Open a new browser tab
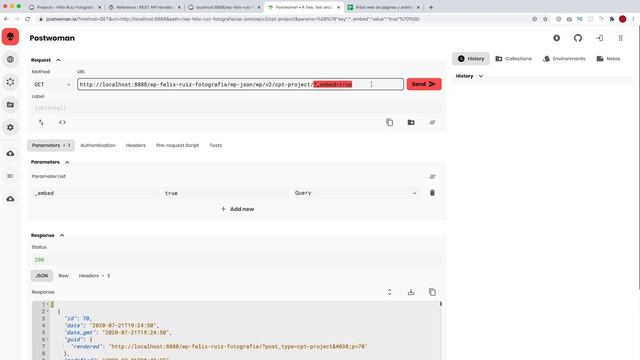The image size is (640, 360). 431,7
